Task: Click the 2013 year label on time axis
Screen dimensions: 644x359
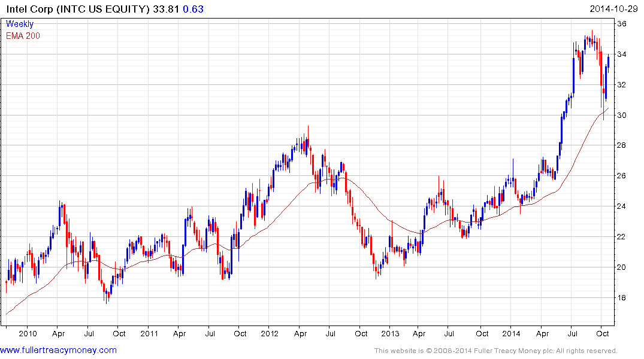Action: [390, 333]
